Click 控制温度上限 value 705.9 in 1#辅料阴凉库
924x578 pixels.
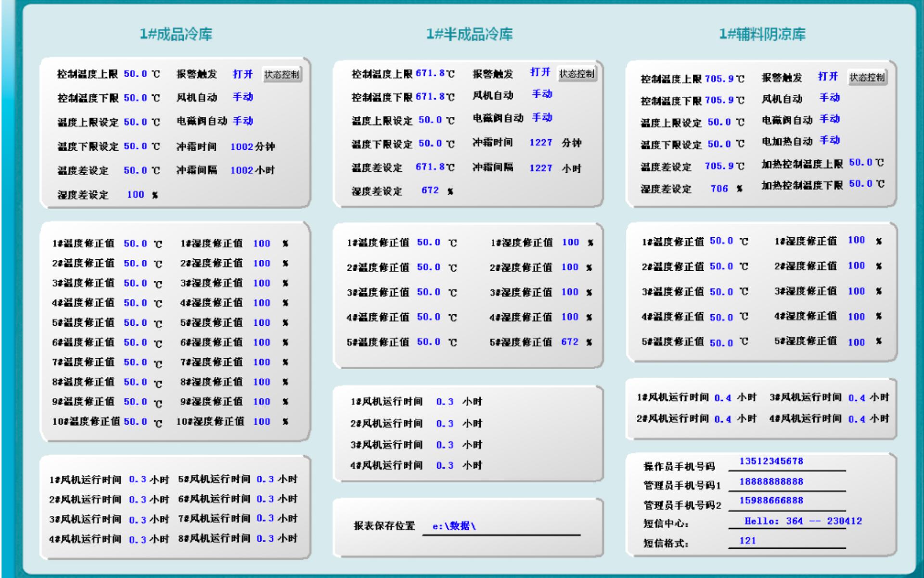tap(719, 79)
